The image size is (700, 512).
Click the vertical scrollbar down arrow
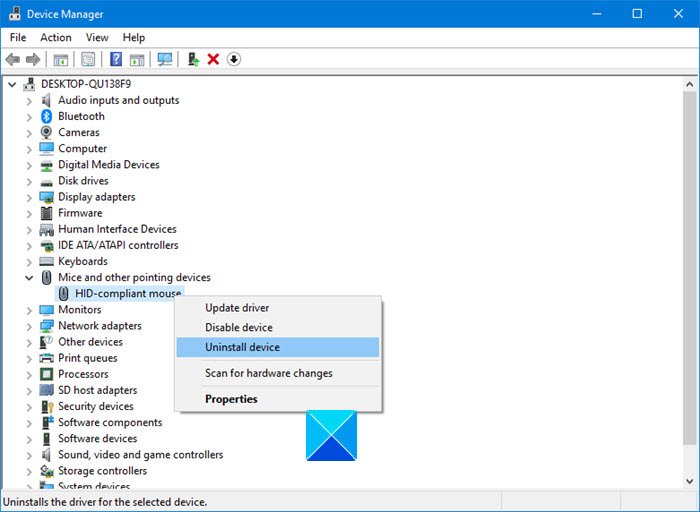689,482
